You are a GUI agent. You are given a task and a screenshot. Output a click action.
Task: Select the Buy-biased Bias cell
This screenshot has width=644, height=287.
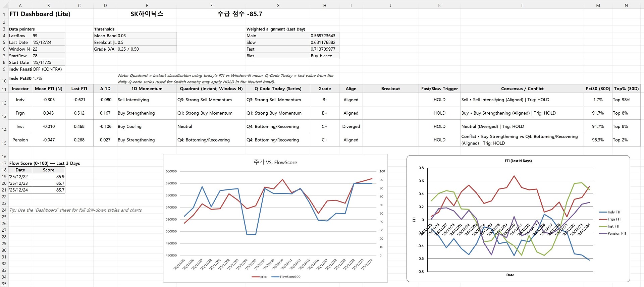pyautogui.click(x=324, y=56)
